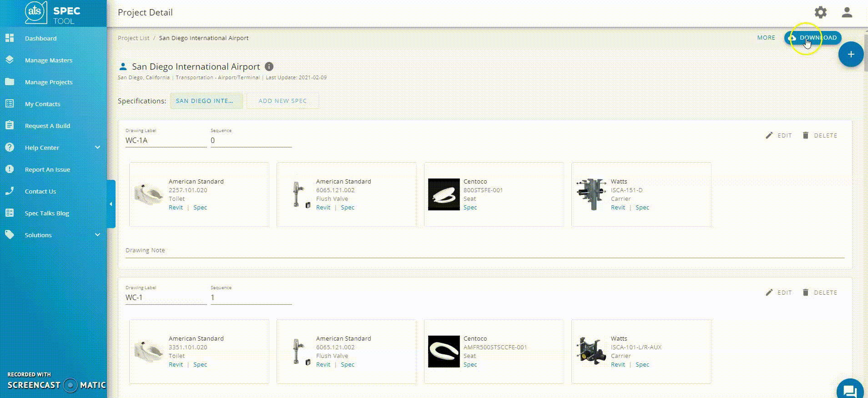The height and width of the screenshot is (398, 868).
Task: Open Spec link for Centoco AMFR500STSCCFE-001
Action: 470,364
